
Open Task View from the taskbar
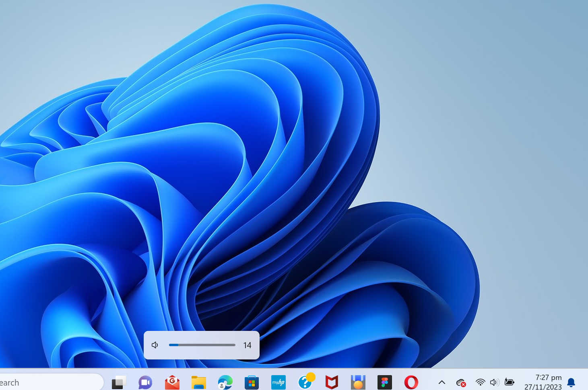(119, 382)
